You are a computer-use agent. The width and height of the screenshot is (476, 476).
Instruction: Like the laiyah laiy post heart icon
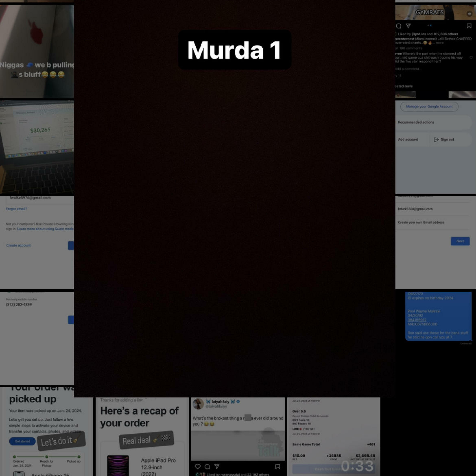[198, 466]
